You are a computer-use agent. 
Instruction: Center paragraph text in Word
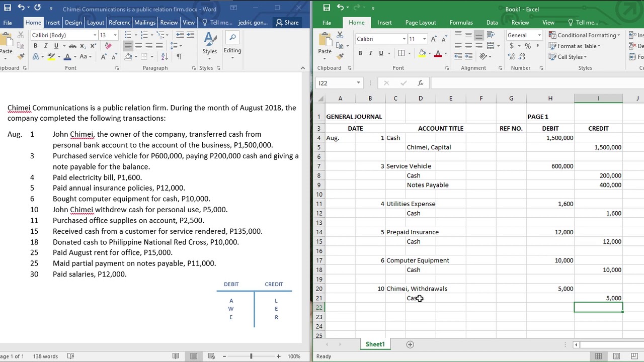pyautogui.click(x=138, y=46)
